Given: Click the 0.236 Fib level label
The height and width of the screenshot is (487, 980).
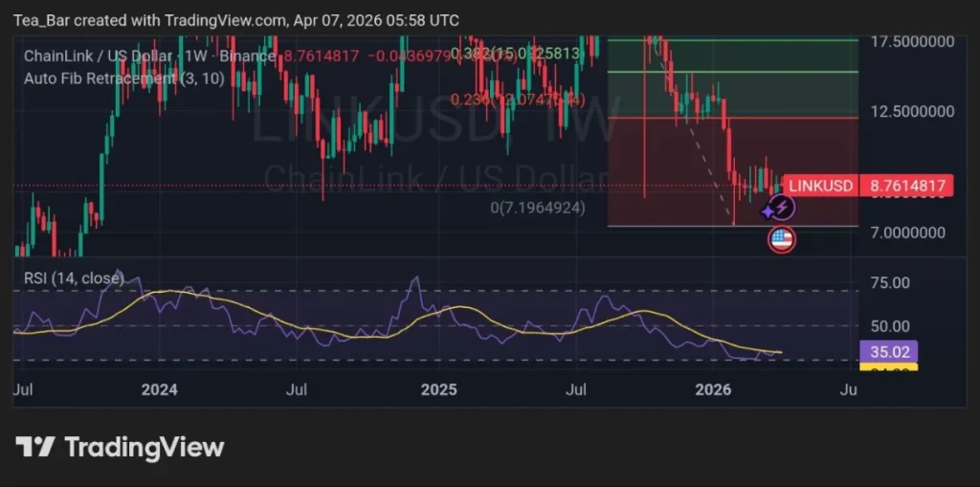Looking at the screenshot, I should [518, 100].
